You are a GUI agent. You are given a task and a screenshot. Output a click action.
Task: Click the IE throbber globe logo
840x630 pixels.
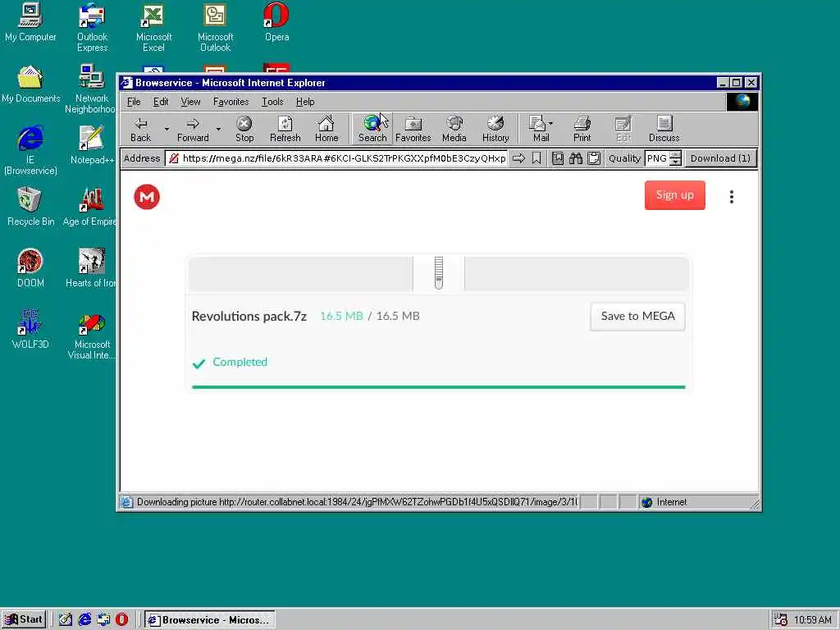tap(742, 101)
